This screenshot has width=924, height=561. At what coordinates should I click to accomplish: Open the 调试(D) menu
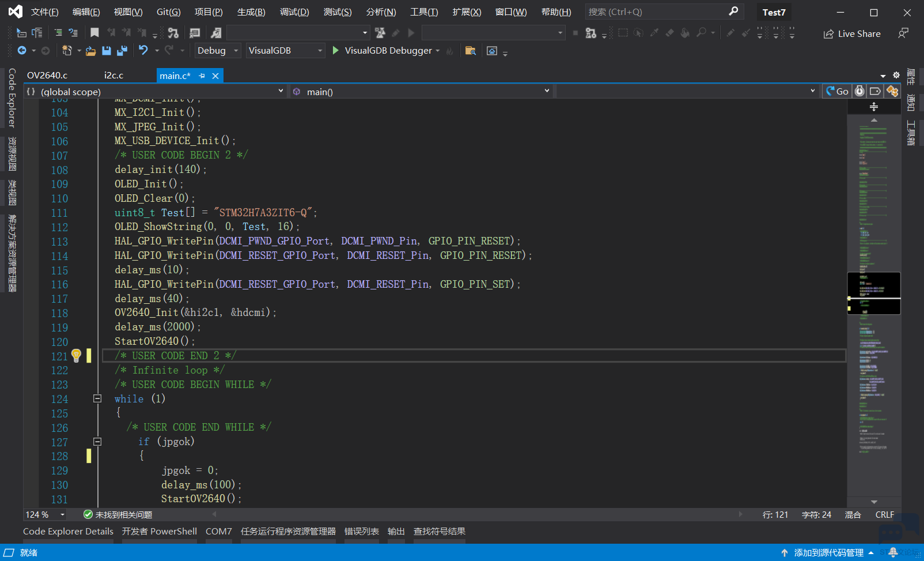(x=294, y=12)
